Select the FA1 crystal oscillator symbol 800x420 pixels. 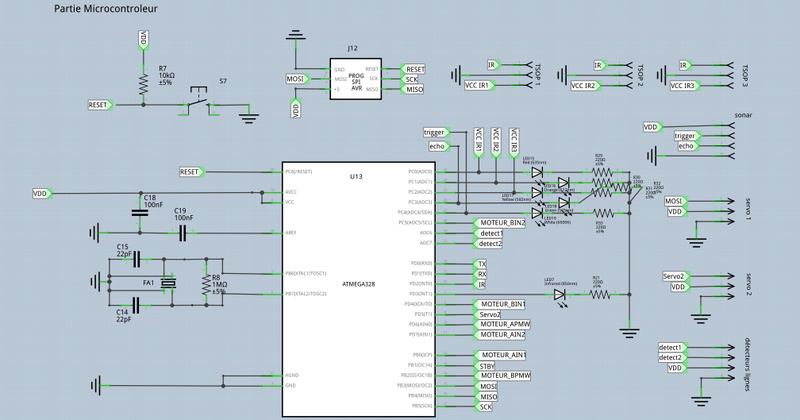click(168, 284)
